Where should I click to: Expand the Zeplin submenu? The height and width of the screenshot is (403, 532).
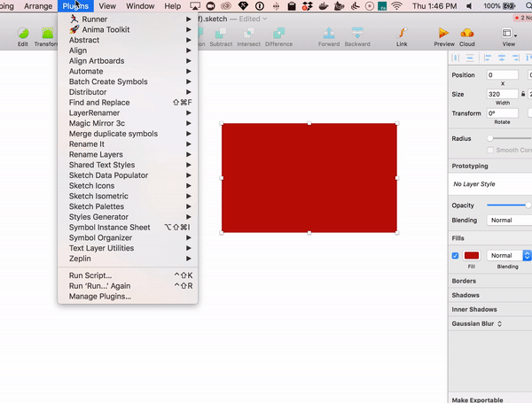point(128,259)
